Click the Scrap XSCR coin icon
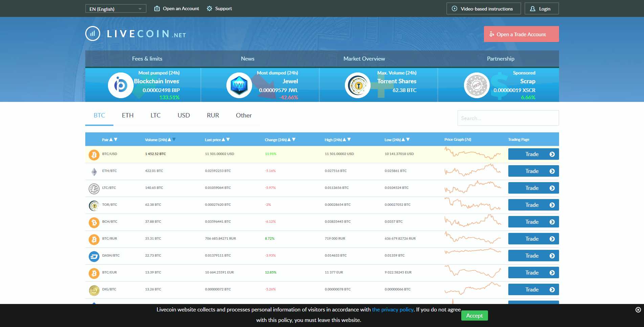 (476, 85)
